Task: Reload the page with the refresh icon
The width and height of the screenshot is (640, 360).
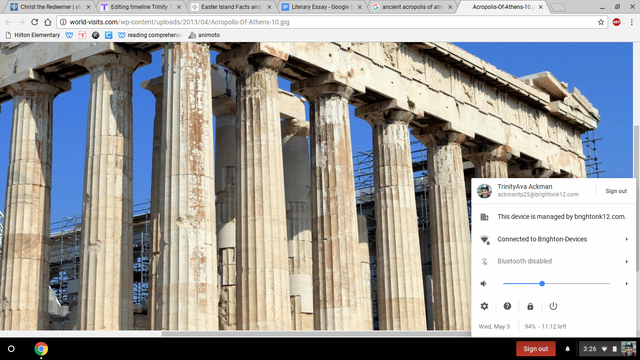Action: tap(35, 22)
